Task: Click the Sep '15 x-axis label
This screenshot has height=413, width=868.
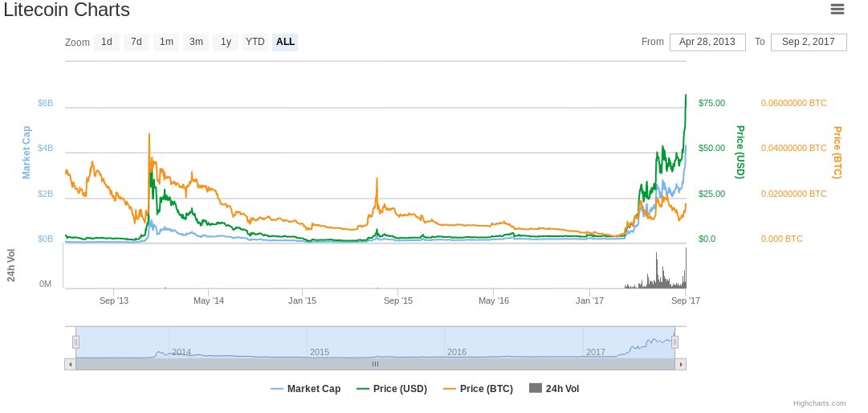Action: click(398, 301)
